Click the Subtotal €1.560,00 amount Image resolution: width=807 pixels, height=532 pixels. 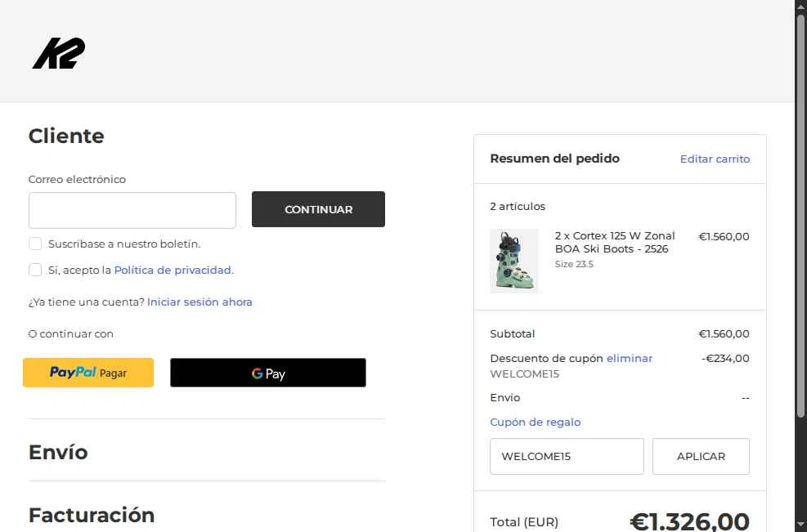tap(724, 334)
